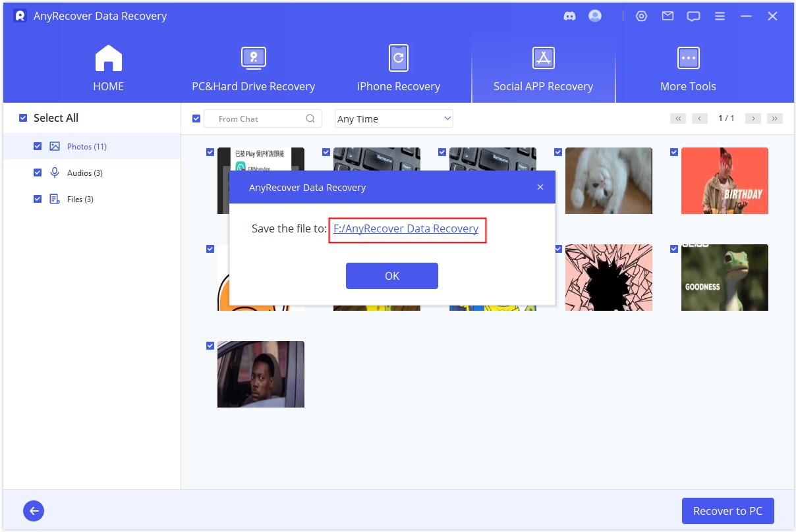Switch to iPhone Recovery tab
796x532 pixels.
click(x=398, y=69)
